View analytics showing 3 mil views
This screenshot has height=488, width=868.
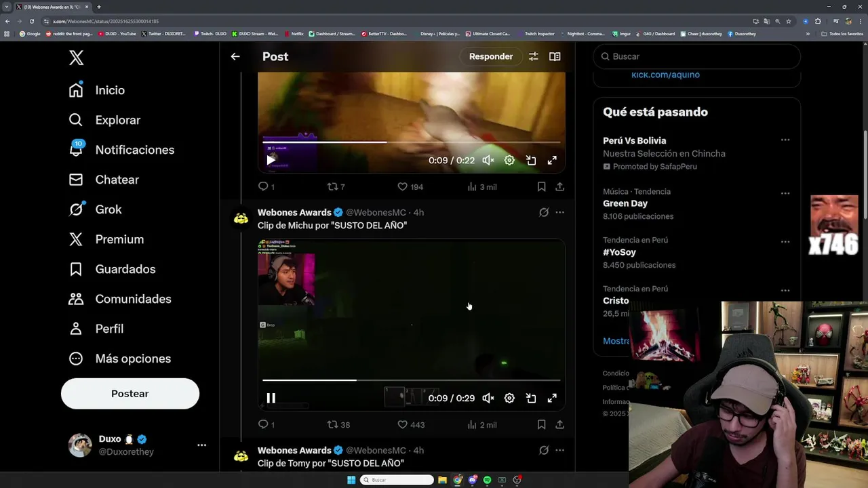[482, 186]
